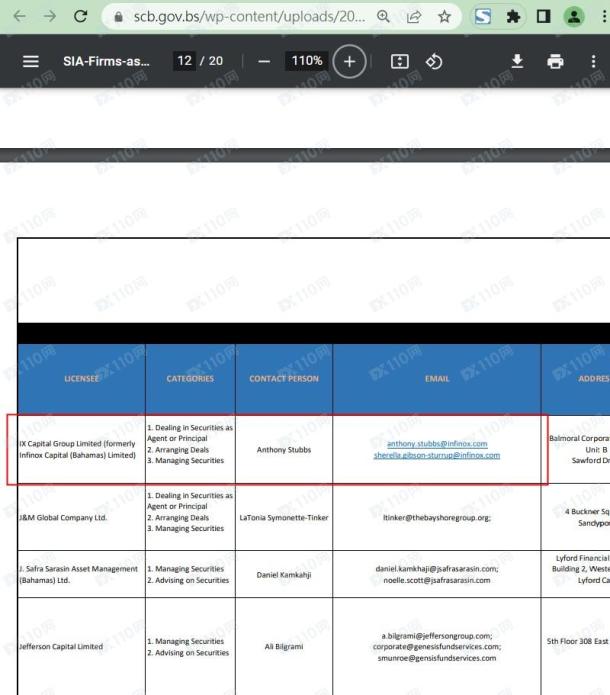Rotate the PDF counterclockwise
610x695 pixels.
(434, 61)
